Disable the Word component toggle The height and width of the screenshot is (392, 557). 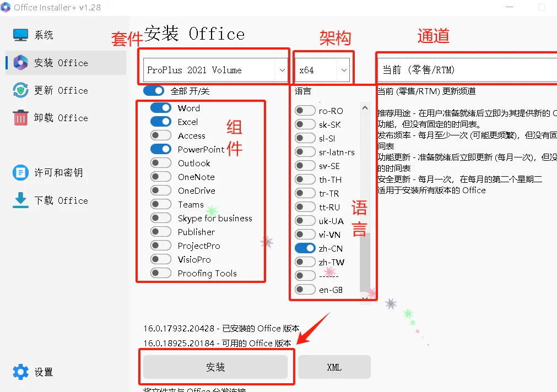point(161,107)
